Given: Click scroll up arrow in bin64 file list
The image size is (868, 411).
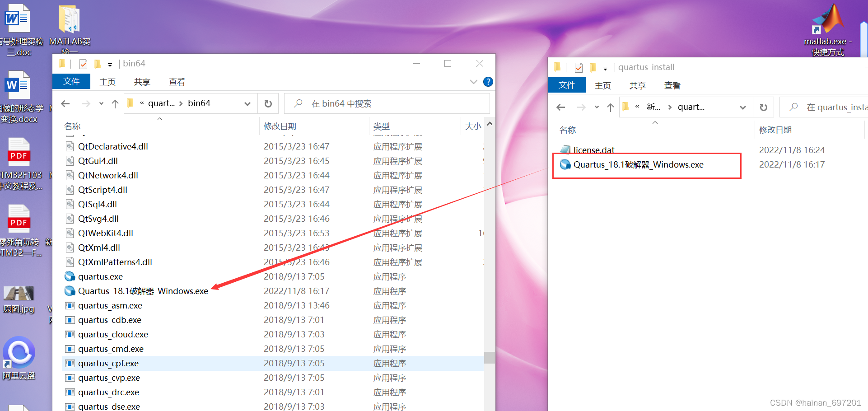Looking at the screenshot, I should [x=490, y=123].
